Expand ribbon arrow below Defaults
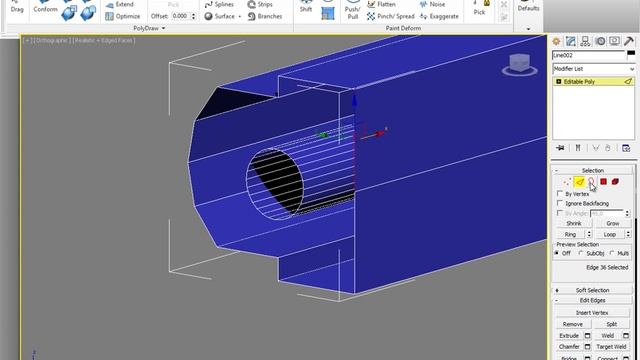This screenshot has width=640, height=360. tap(529, 29)
